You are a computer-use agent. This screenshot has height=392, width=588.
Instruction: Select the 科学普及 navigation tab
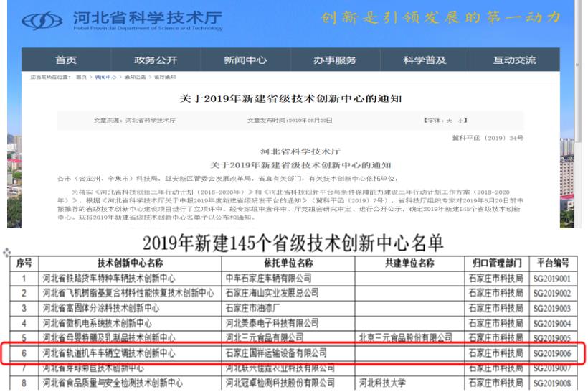(x=424, y=60)
